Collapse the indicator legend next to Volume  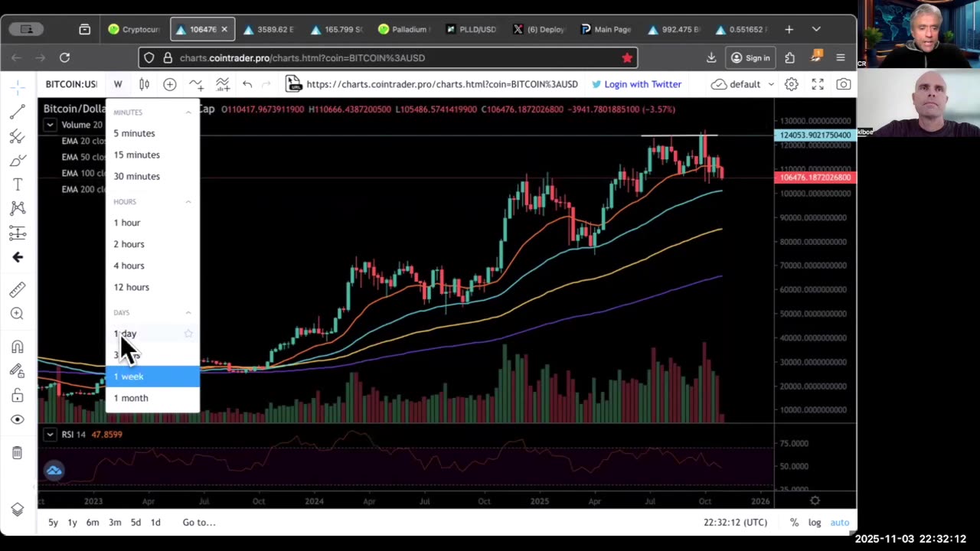(x=50, y=125)
